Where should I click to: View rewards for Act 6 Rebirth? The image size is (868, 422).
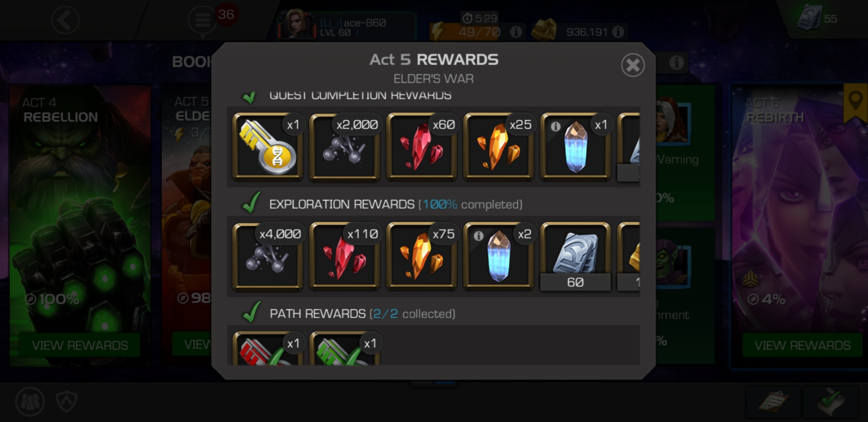[802, 345]
